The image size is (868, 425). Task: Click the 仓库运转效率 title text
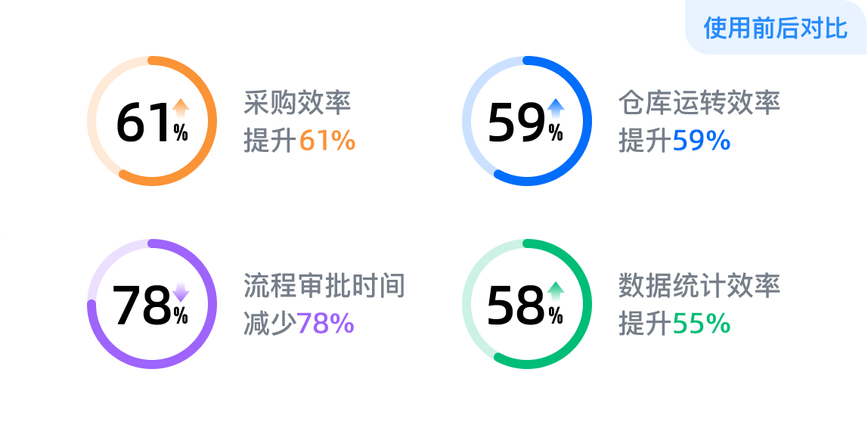pos(699,103)
